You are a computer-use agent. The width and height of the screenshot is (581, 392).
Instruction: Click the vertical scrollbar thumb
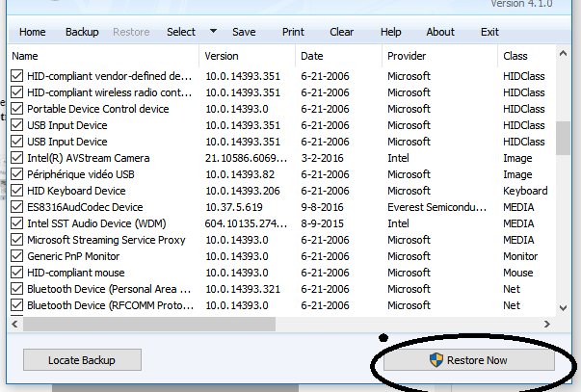point(563,138)
